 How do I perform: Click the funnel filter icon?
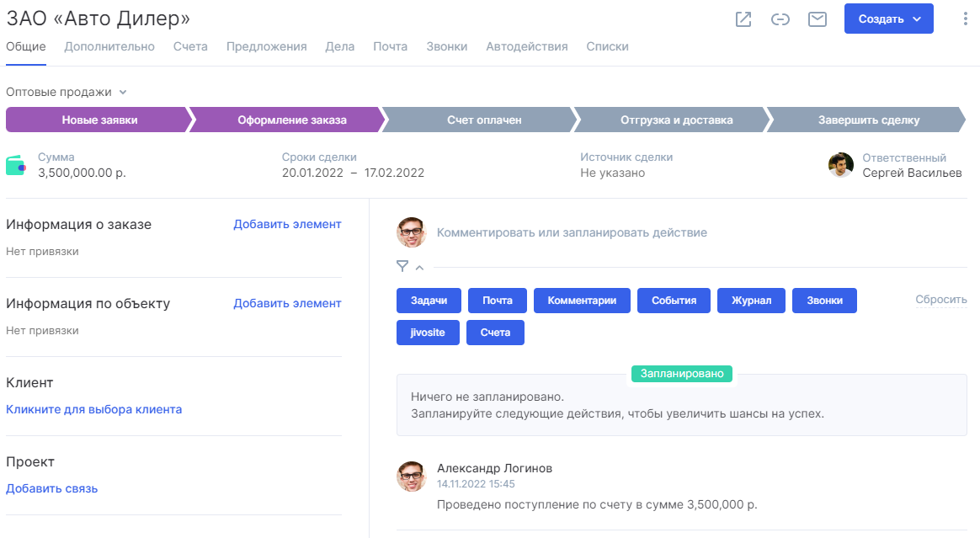402,267
